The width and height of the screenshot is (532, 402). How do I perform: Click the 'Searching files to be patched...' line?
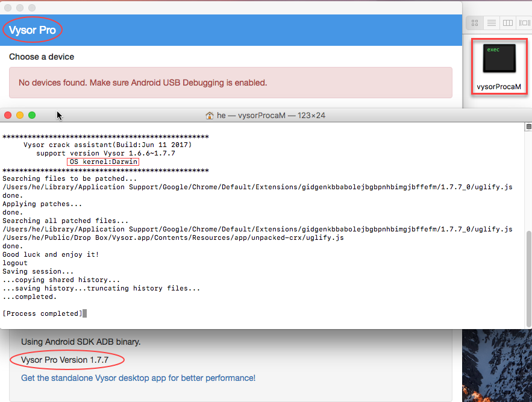coord(69,178)
